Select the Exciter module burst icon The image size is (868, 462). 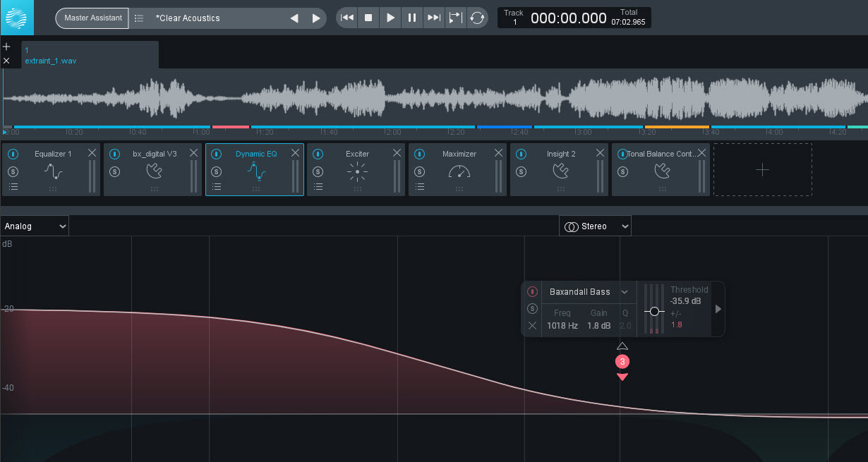[358, 171]
